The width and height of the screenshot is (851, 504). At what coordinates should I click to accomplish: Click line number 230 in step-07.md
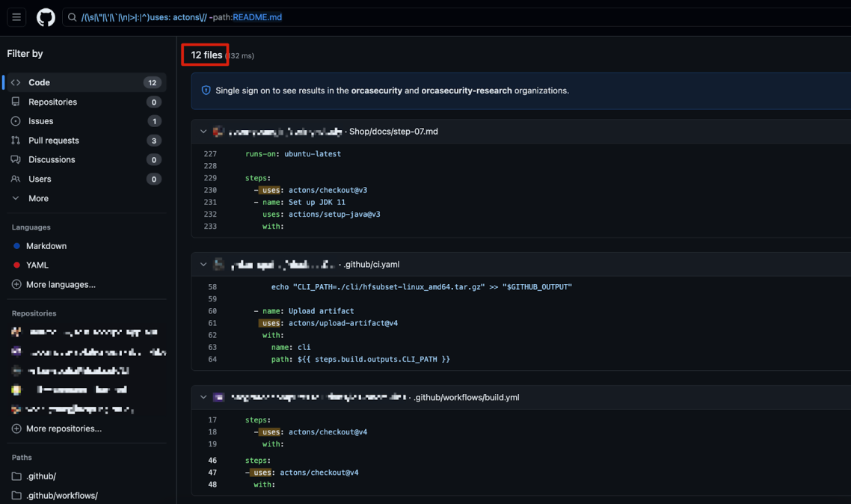click(210, 191)
